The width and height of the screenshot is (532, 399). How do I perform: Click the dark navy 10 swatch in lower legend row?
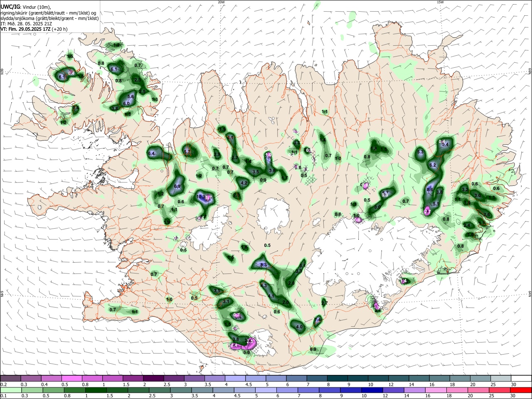(x=371, y=390)
